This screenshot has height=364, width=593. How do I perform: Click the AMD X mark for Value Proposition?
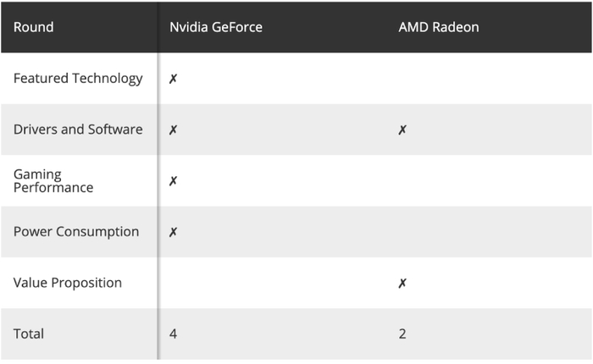coord(402,283)
